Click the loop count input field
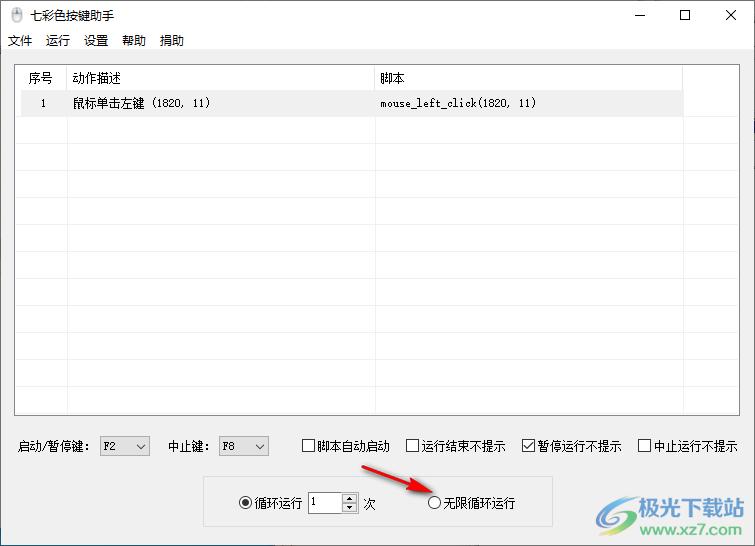Image resolution: width=755 pixels, height=546 pixels. point(325,503)
